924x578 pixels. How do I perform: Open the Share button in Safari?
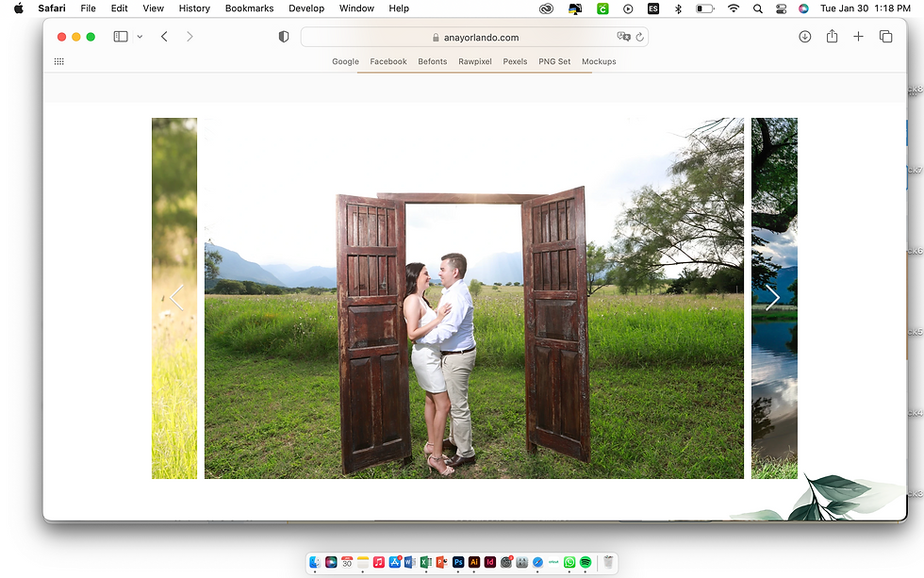click(832, 36)
